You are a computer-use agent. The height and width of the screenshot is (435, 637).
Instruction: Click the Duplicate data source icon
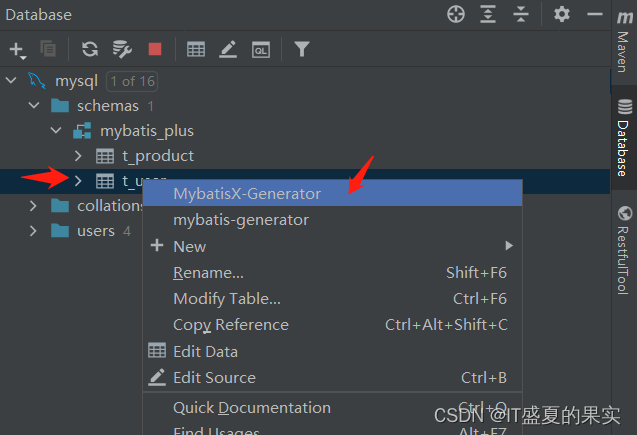pyautogui.click(x=48, y=49)
